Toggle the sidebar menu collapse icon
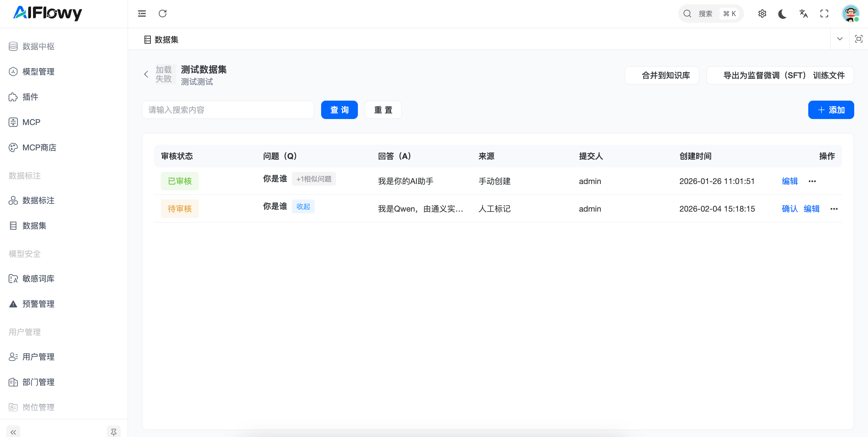Screen dimensions: 868x437 [x=142, y=14]
